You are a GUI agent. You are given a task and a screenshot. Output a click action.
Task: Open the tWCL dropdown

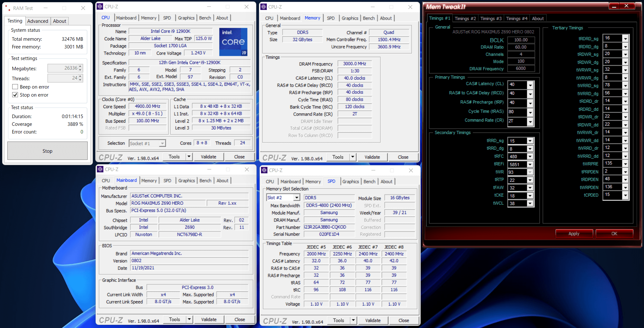[x=530, y=203]
